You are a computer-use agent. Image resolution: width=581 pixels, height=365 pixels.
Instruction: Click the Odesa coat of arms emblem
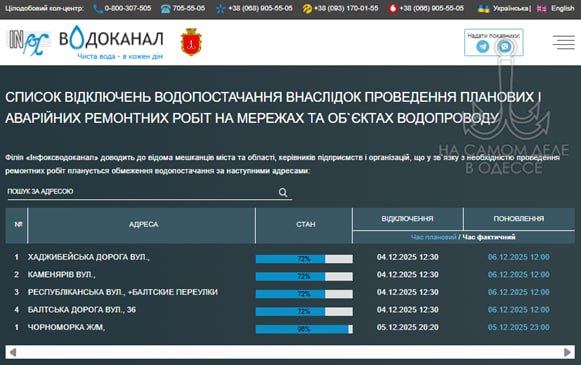191,42
